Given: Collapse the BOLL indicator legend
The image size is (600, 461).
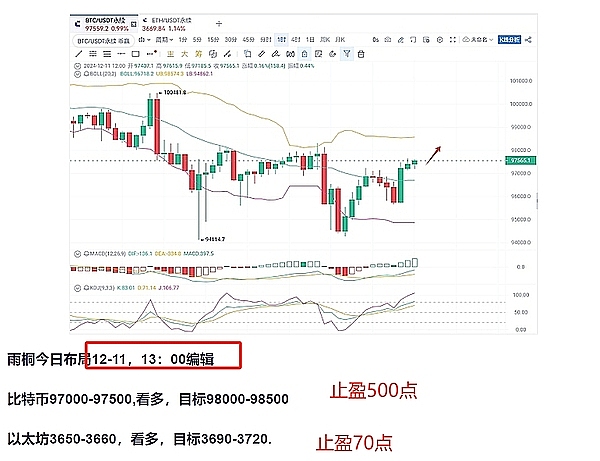Looking at the screenshot, I should [x=75, y=75].
